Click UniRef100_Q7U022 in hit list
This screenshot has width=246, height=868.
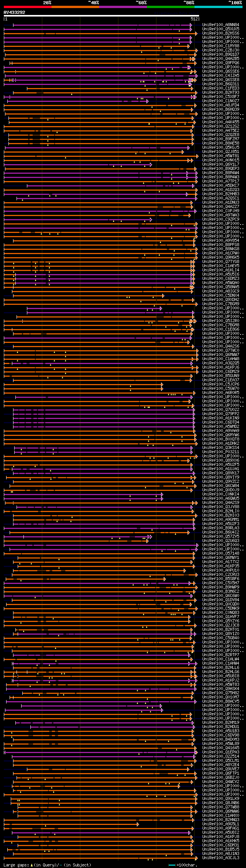pos(221,409)
